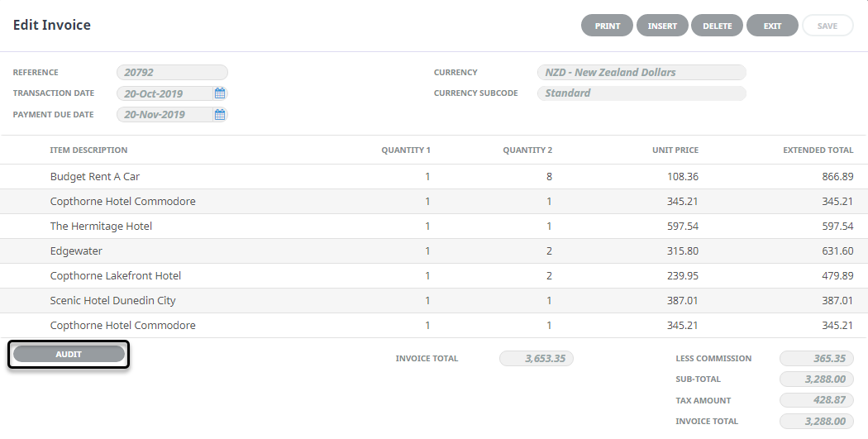Screen dimensions: 868x439
Task: Click the DELETE button
Action: coord(717,26)
